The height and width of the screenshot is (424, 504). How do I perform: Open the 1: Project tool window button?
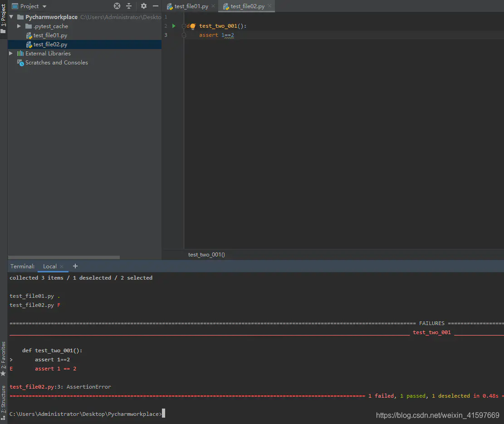(x=4, y=19)
